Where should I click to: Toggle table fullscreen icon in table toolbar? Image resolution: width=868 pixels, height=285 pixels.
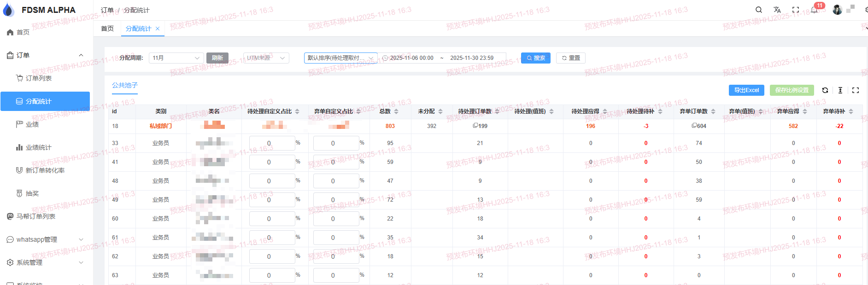click(x=856, y=90)
